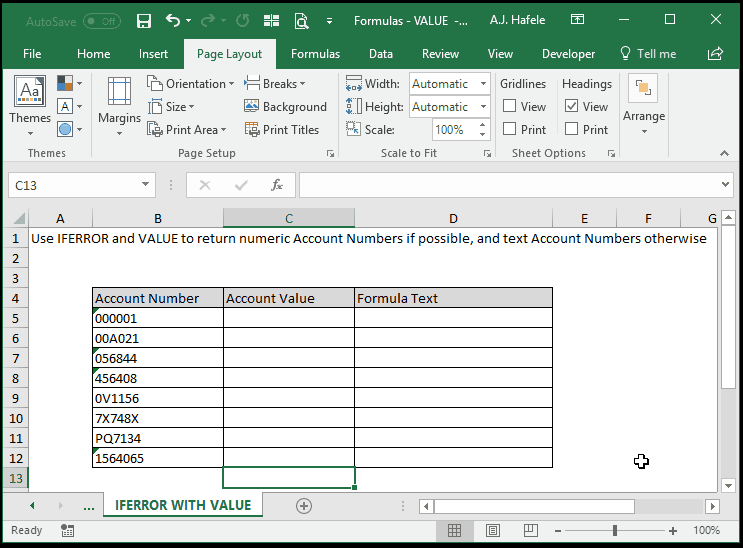
Task: Open the Print Area dropdown
Action: [187, 129]
